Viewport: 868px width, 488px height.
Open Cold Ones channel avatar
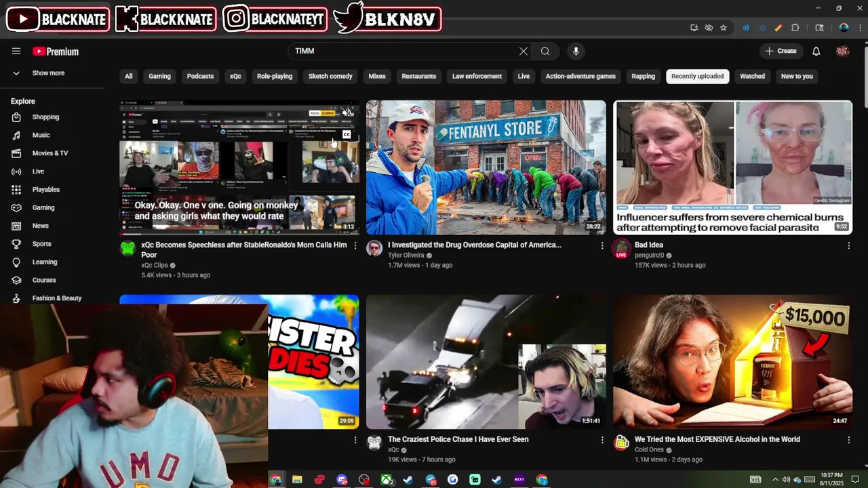[x=621, y=443]
